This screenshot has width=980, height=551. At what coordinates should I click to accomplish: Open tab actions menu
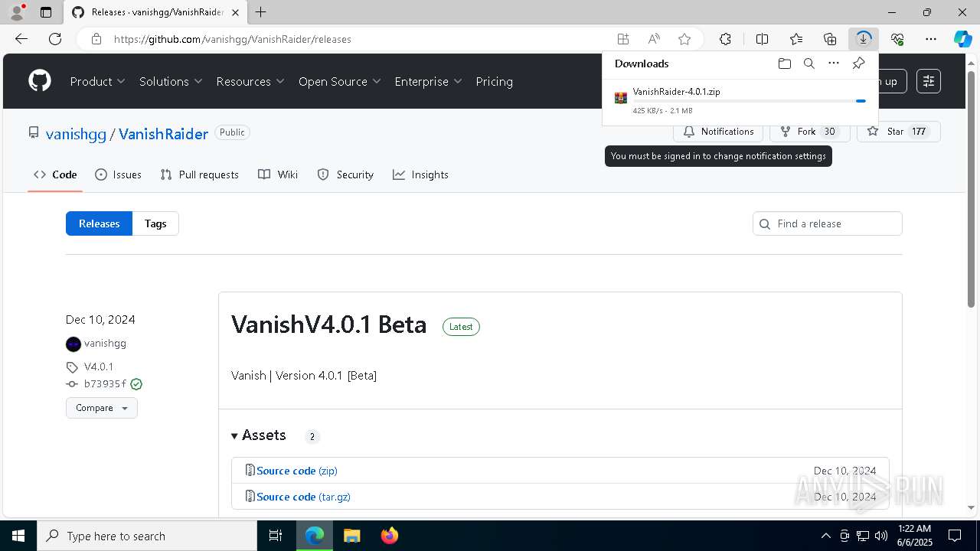(46, 12)
